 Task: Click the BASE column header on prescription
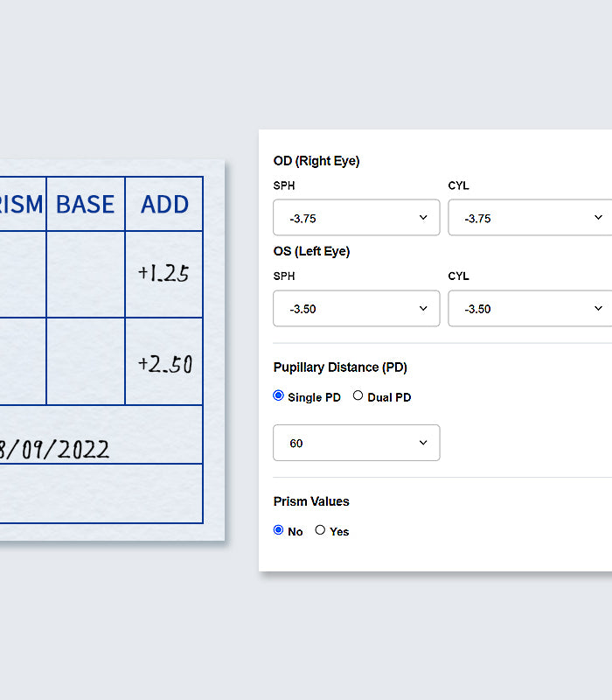coord(86,205)
